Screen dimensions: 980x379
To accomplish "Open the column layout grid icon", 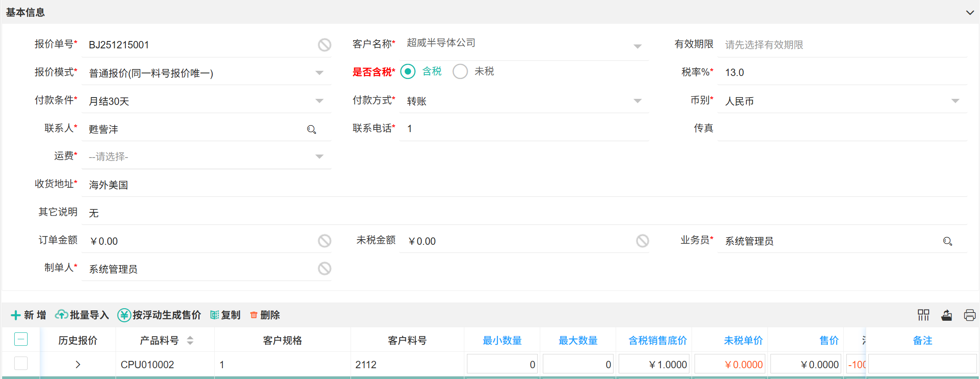I will pyautogui.click(x=923, y=315).
